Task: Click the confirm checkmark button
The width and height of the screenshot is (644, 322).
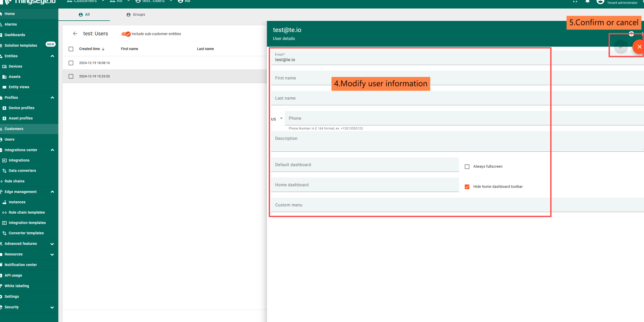Action: point(621,47)
